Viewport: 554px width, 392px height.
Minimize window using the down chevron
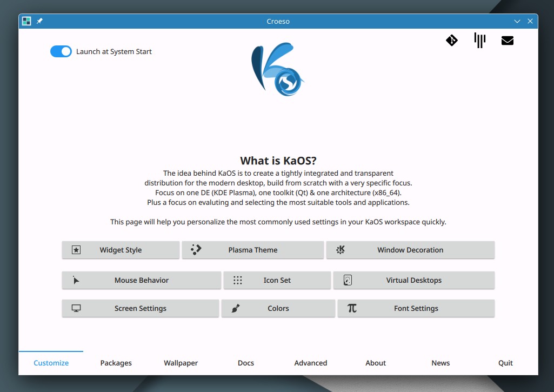[x=517, y=21]
